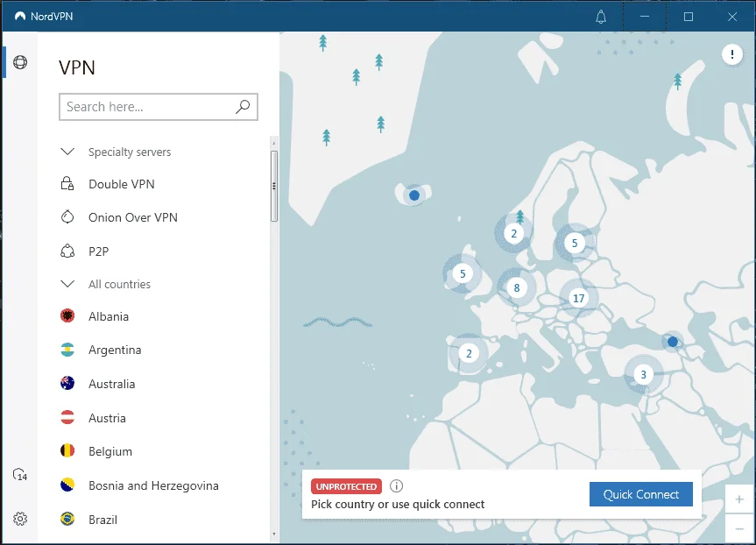This screenshot has width=756, height=545.
Task: Click the scrollbar down arrow
Action: pos(274,534)
